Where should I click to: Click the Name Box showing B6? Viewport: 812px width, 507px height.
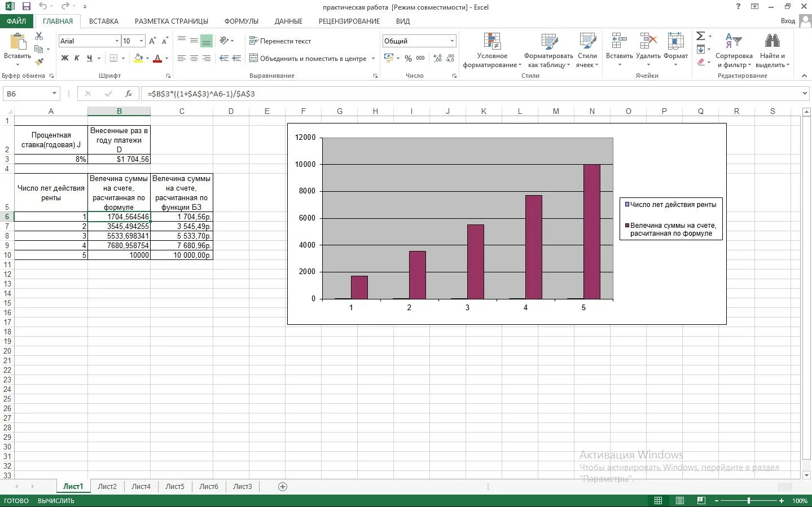(x=27, y=94)
